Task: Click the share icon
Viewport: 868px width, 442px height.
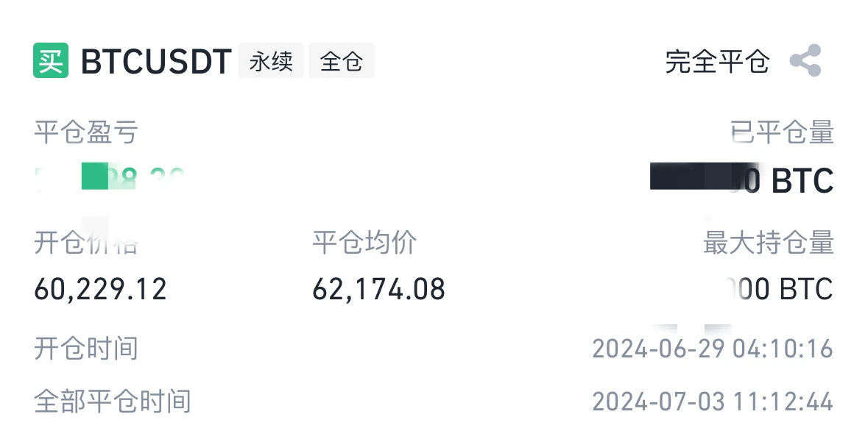Action: tap(805, 61)
